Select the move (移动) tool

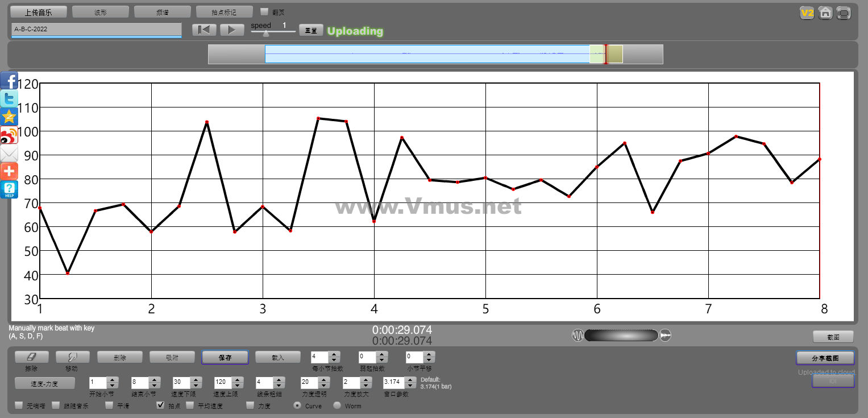click(71, 357)
